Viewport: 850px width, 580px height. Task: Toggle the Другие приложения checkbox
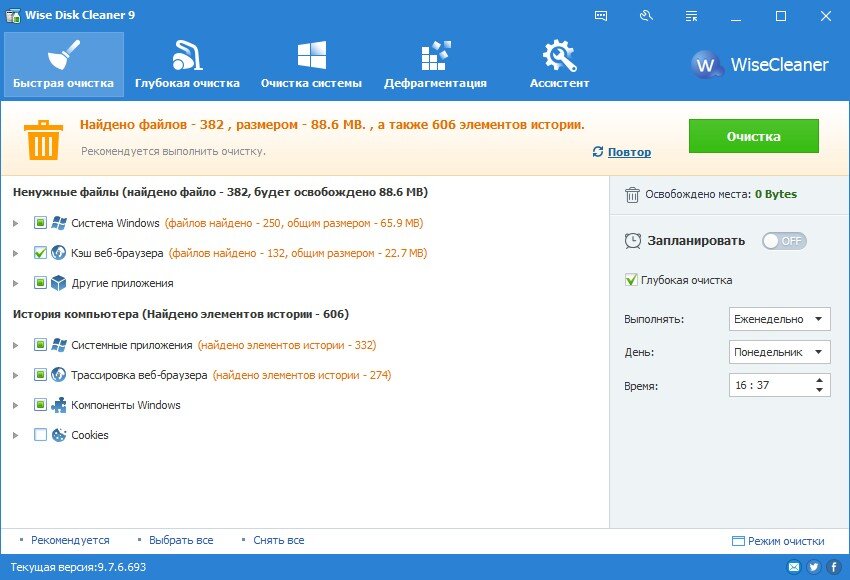point(40,283)
